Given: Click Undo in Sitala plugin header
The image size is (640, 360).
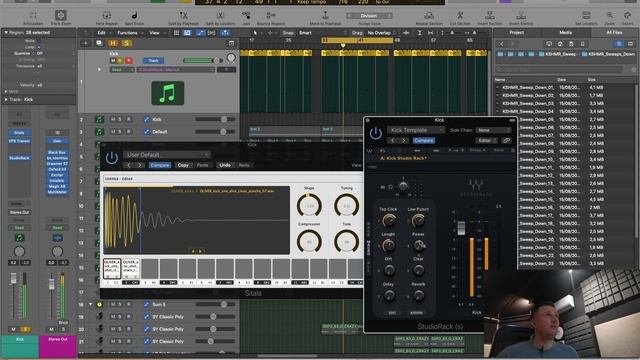Looking at the screenshot, I should pos(225,165).
